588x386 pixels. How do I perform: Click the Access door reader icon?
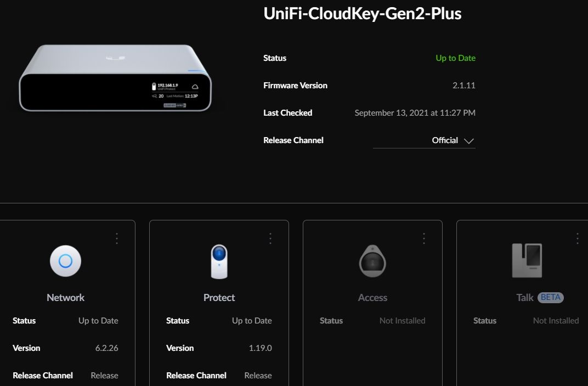372,261
